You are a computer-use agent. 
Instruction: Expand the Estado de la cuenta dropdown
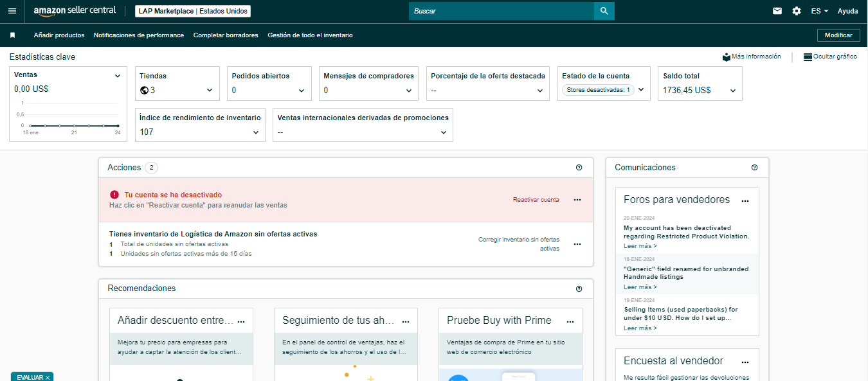point(640,90)
